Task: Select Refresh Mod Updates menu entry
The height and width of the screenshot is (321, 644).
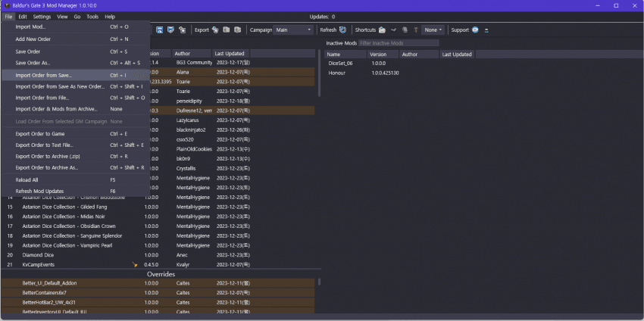Action: pos(76,192)
